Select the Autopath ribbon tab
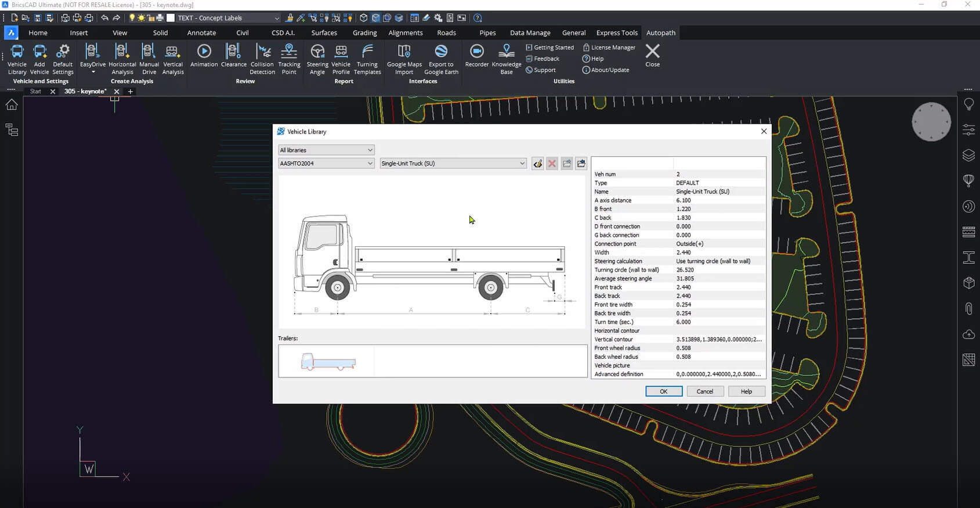The width and height of the screenshot is (980, 508). [x=661, y=33]
